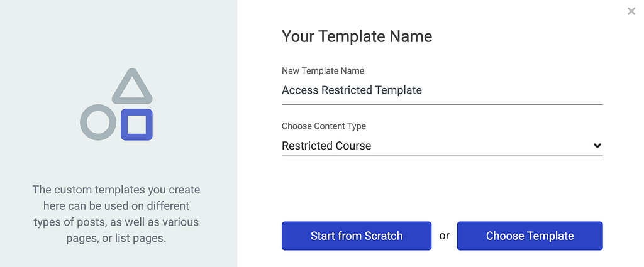Viewport: 644px width, 267px height.
Task: Click Start from Scratch button
Action: click(x=357, y=236)
